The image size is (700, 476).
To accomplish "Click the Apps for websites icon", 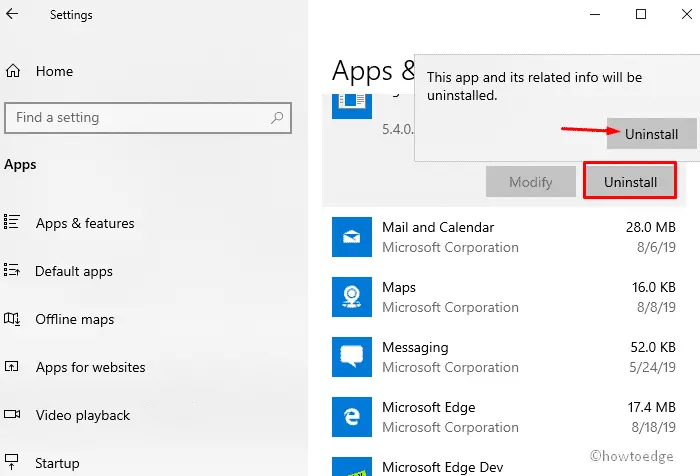I will (12, 367).
